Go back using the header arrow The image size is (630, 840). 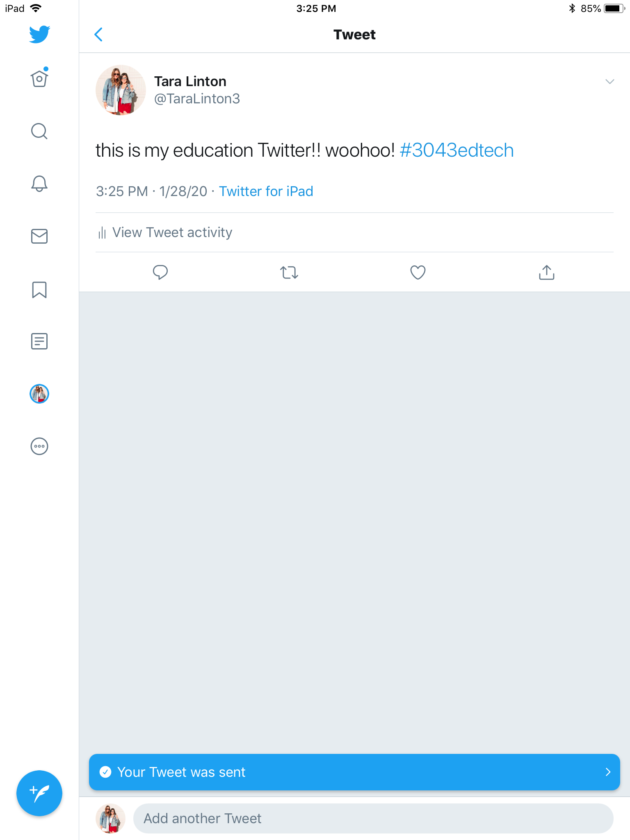[x=98, y=35]
